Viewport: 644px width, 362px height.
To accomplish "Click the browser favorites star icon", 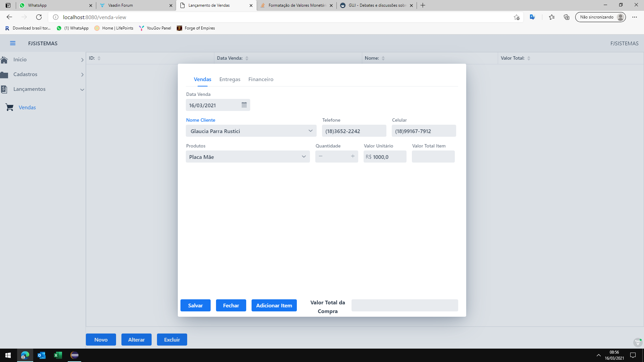I will coord(551,17).
